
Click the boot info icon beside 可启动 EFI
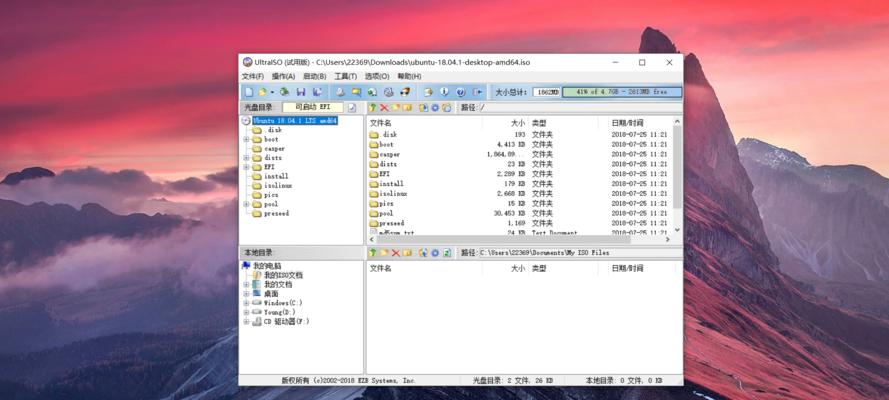click(x=352, y=108)
